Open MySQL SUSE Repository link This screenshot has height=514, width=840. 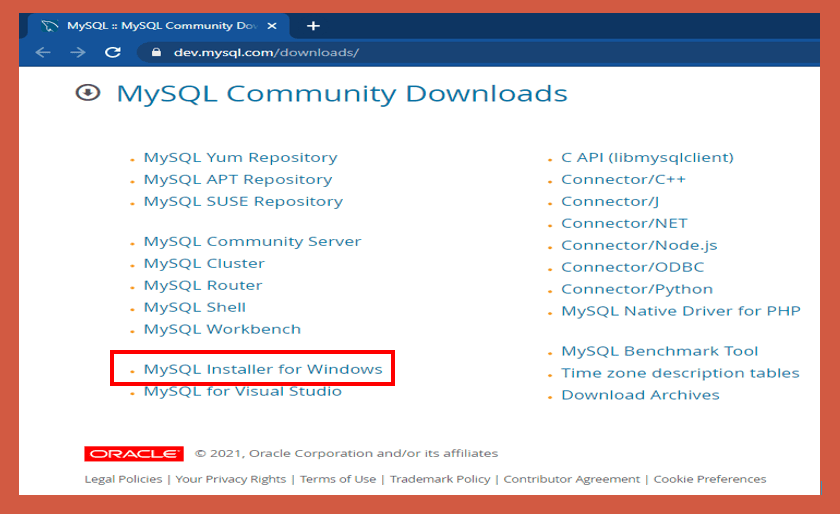pyautogui.click(x=243, y=202)
